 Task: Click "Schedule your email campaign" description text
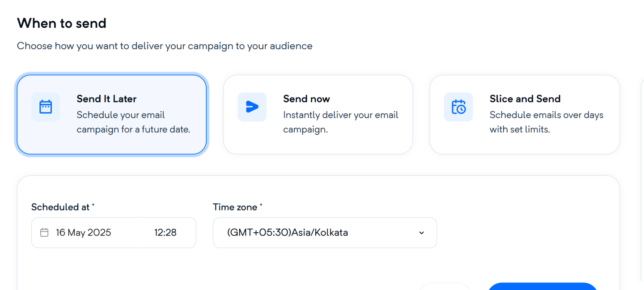(x=133, y=122)
